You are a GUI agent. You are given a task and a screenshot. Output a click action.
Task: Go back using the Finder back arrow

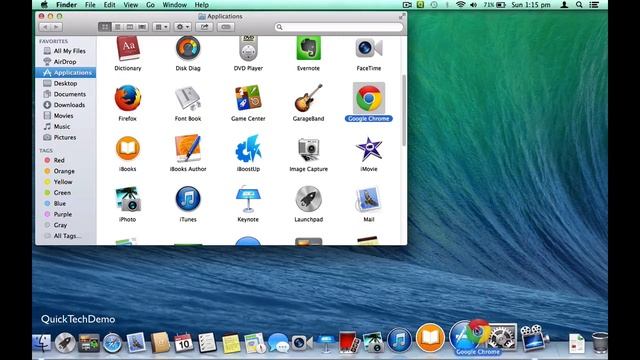(45, 27)
